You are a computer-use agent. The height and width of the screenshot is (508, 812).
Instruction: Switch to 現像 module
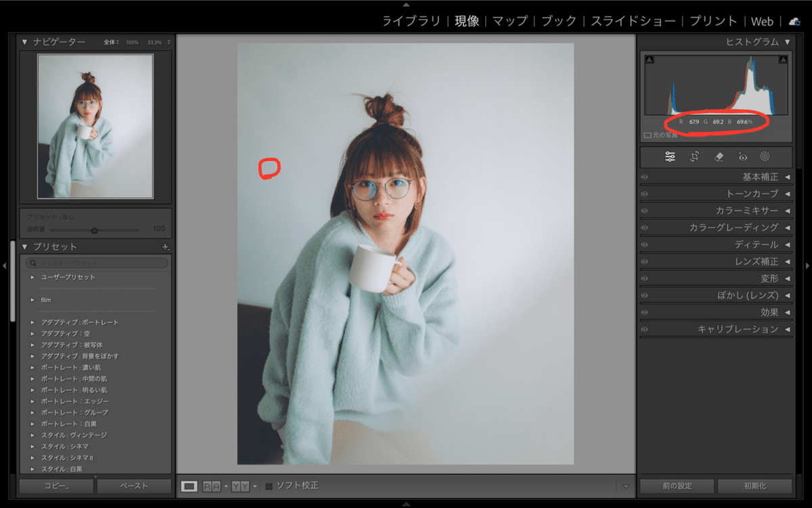pyautogui.click(x=466, y=21)
